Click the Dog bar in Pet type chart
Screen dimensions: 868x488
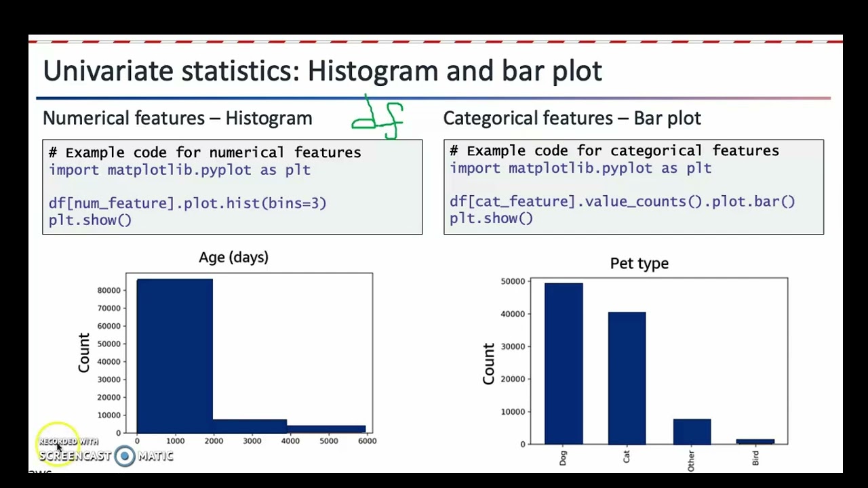coord(564,363)
